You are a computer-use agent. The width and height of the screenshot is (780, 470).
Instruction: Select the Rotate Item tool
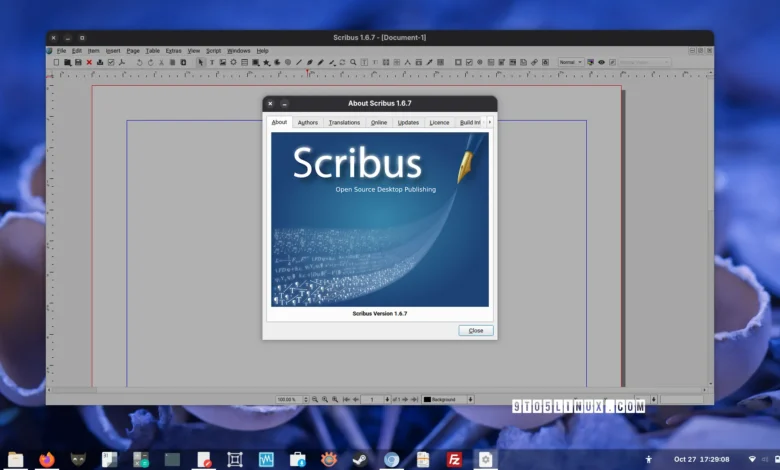pyautogui.click(x=342, y=62)
